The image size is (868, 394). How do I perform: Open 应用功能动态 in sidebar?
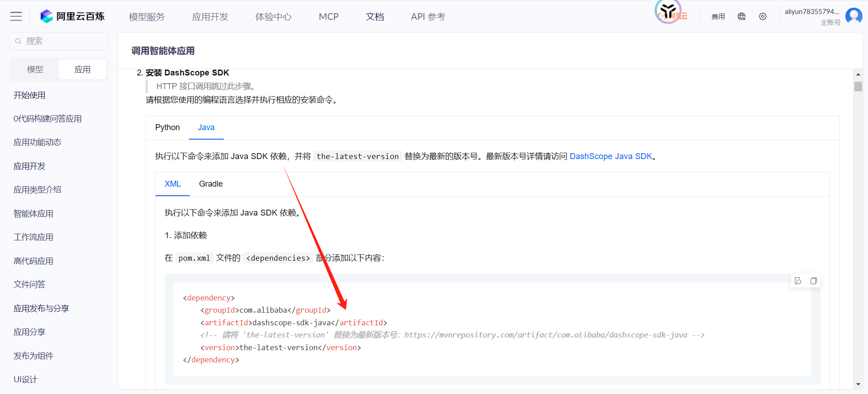click(x=38, y=142)
